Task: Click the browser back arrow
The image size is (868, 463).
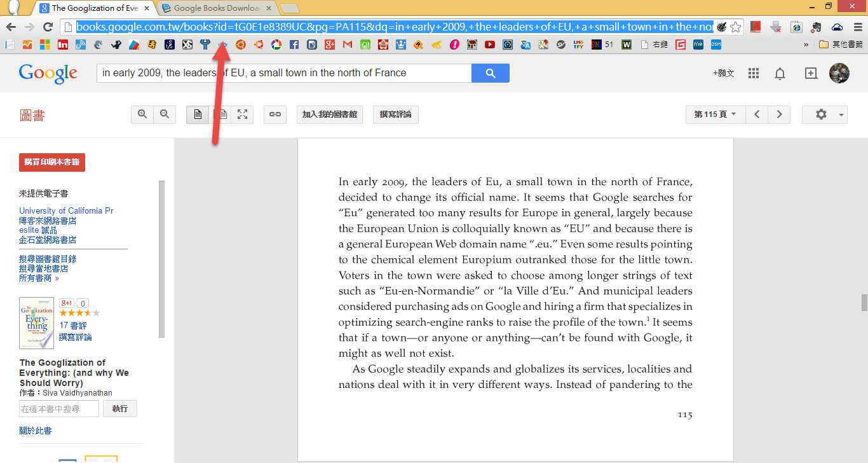Action: [11, 27]
